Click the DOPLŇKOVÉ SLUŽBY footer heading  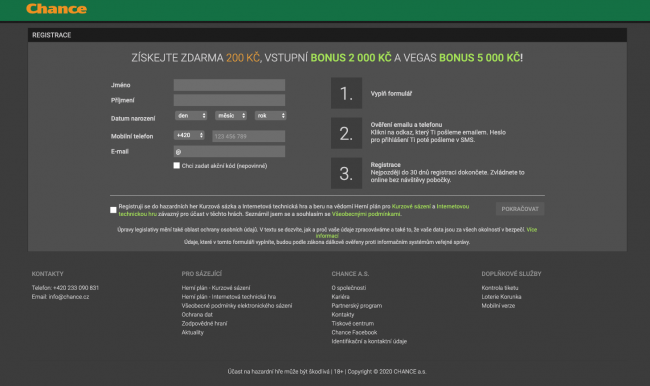511,274
